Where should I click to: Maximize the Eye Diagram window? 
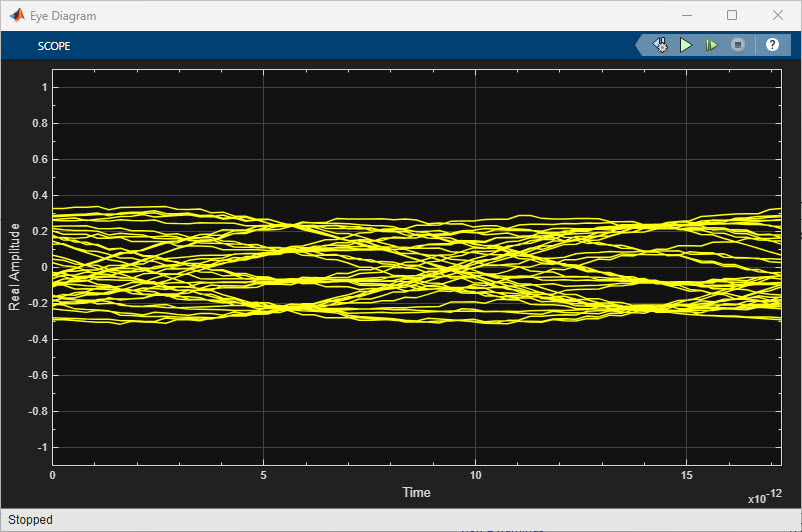click(x=732, y=15)
